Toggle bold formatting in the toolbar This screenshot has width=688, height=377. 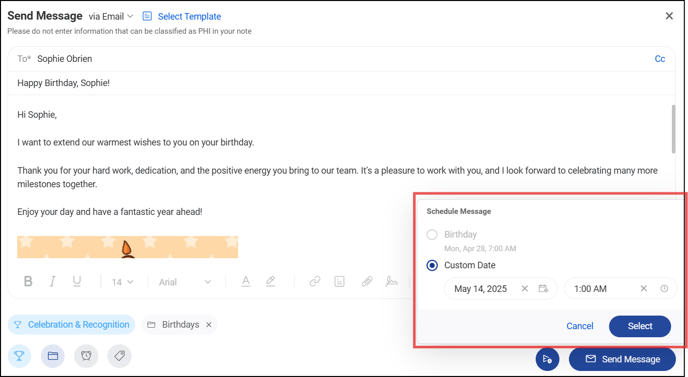(x=28, y=281)
